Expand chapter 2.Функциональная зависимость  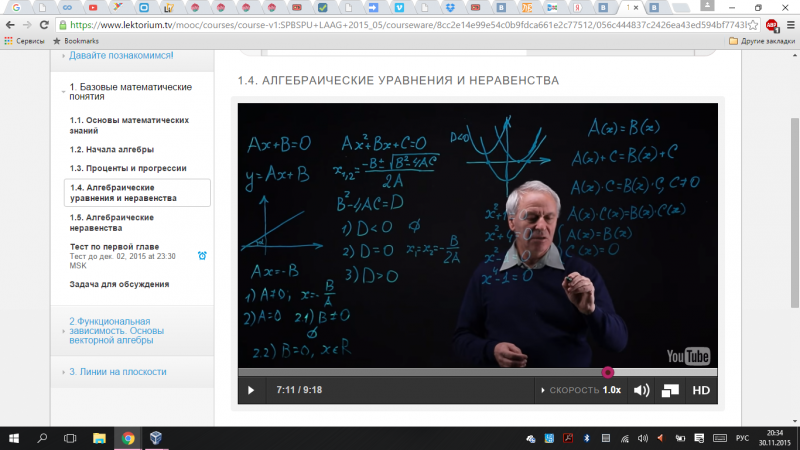[116, 331]
